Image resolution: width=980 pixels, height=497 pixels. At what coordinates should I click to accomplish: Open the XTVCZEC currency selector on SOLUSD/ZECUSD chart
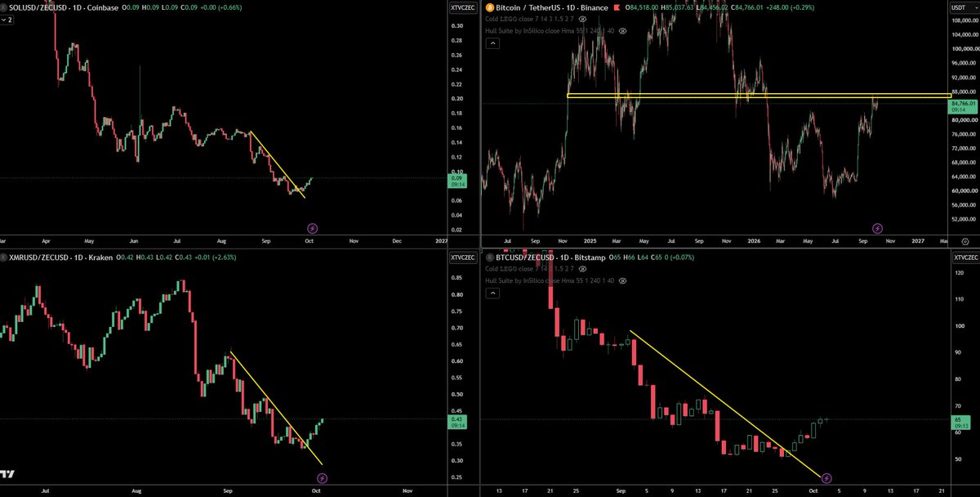(x=461, y=7)
